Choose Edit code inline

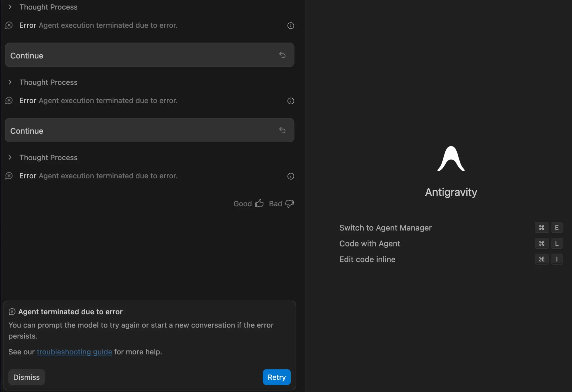[x=367, y=259]
